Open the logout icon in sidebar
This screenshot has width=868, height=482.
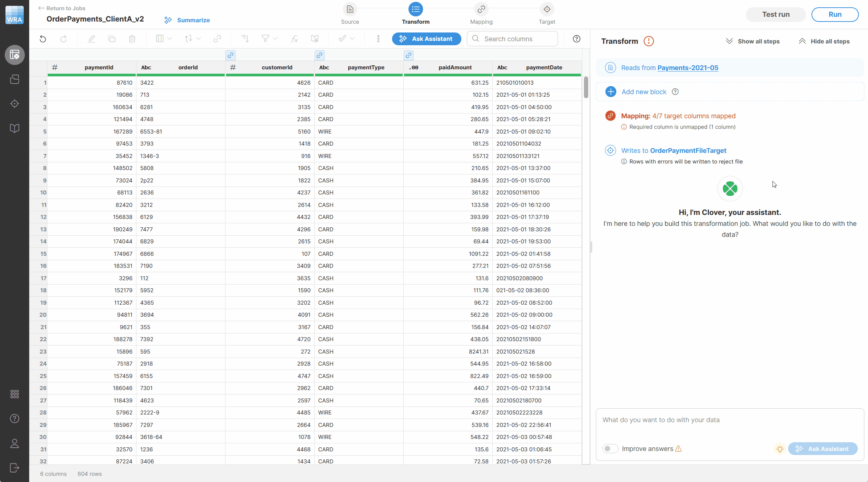tap(15, 468)
